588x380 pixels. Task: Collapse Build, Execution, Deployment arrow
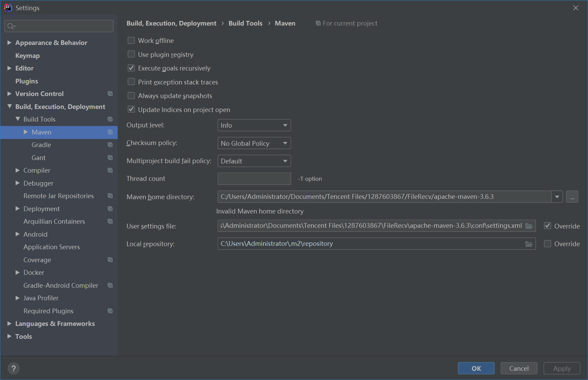click(x=10, y=107)
